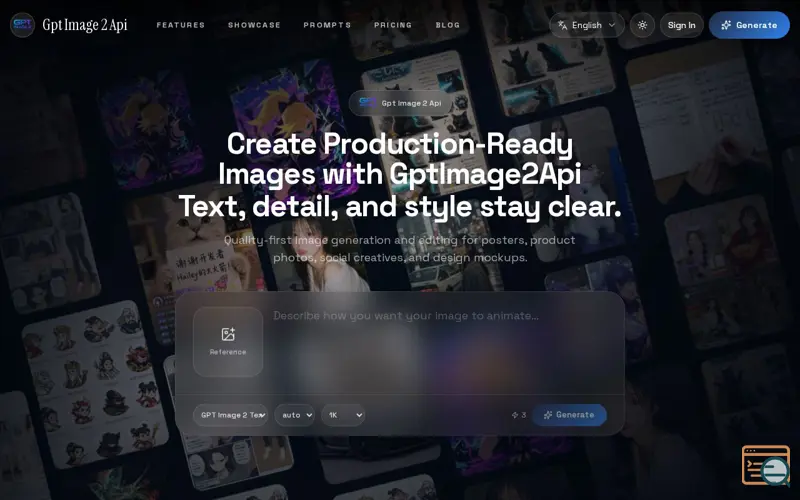800x500 pixels.
Task: Open the GPT Image 2 model dropdown
Action: [x=230, y=415]
